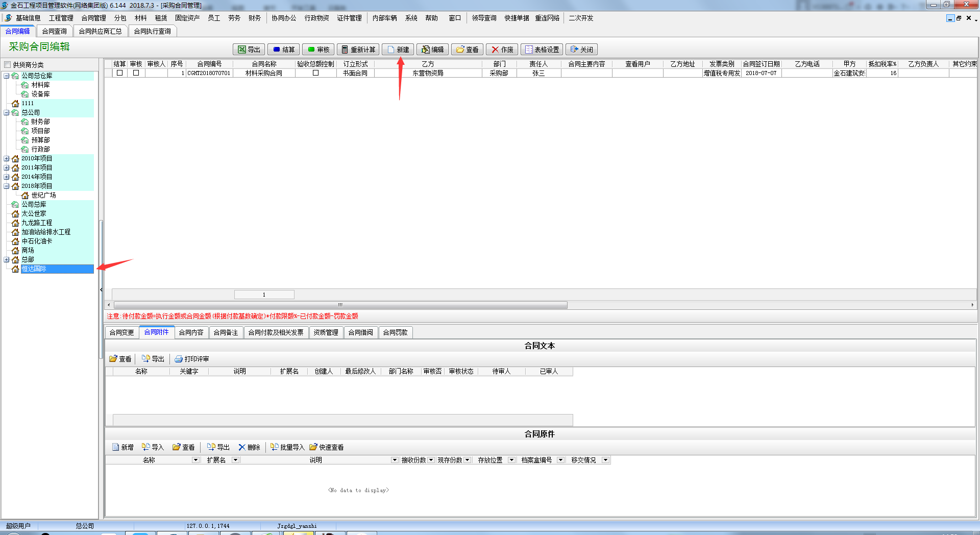Click 查看 in the 合同原件 toolbar

(x=184, y=447)
